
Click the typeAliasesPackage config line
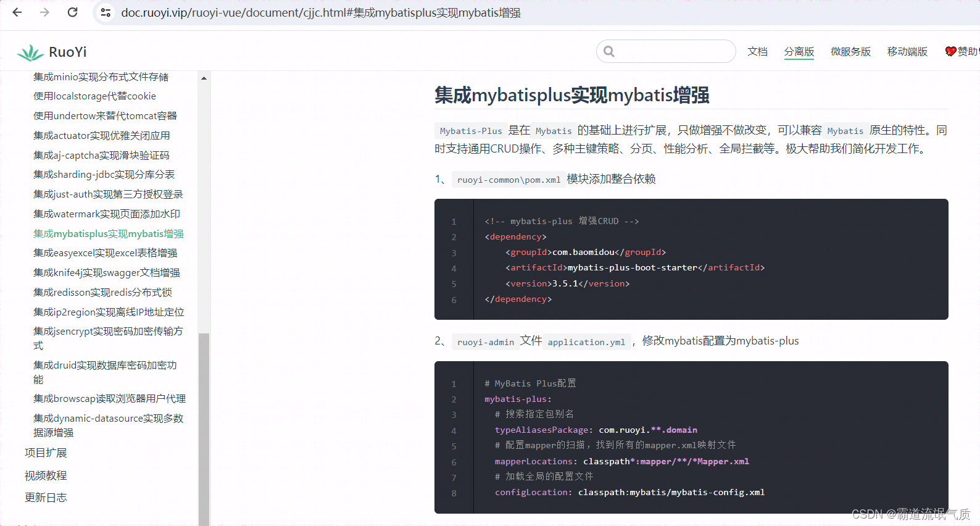pos(596,430)
